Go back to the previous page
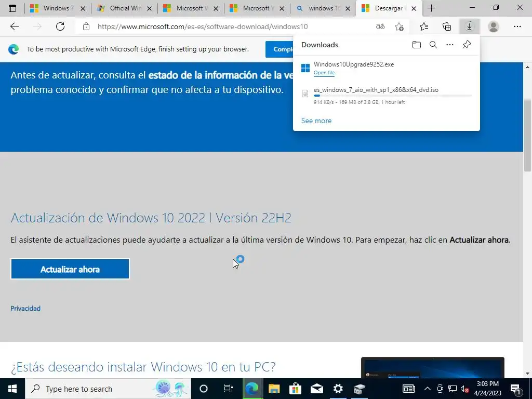532x399 pixels. click(14, 26)
